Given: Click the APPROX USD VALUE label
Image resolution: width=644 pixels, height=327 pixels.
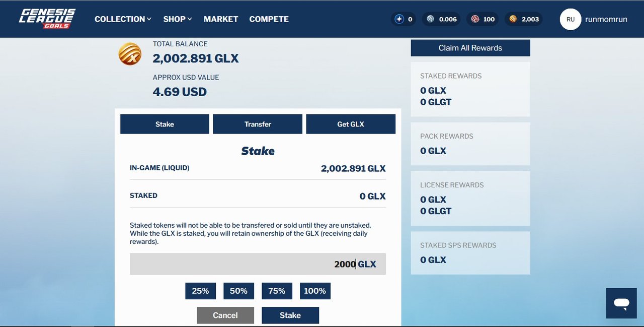Looking at the screenshot, I should 186,78.
